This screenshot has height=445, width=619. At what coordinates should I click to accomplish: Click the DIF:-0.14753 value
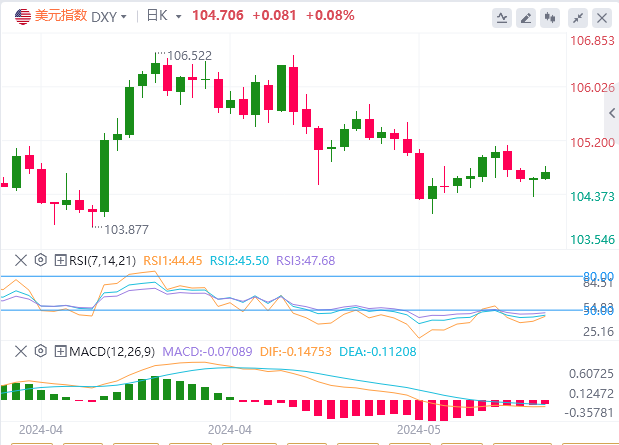pyautogui.click(x=296, y=351)
